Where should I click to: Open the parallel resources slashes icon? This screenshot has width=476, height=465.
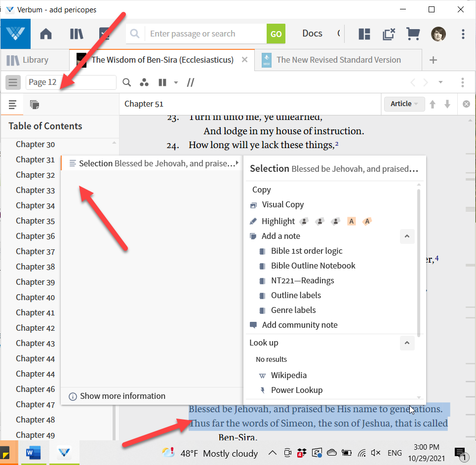[x=190, y=82]
